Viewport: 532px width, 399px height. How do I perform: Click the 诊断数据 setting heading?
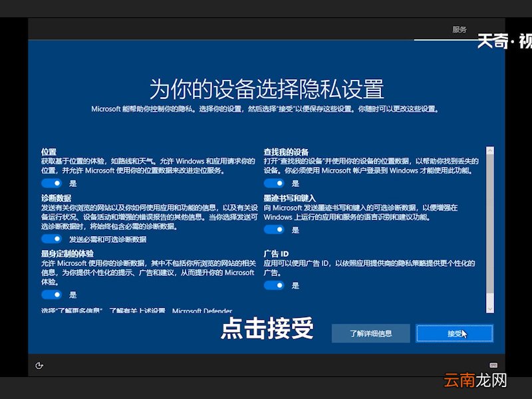point(57,198)
